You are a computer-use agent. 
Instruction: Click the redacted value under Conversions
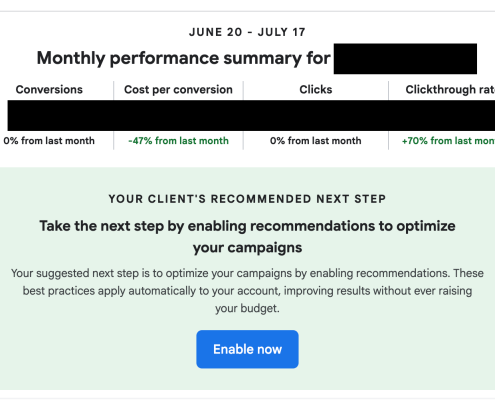tap(61, 115)
